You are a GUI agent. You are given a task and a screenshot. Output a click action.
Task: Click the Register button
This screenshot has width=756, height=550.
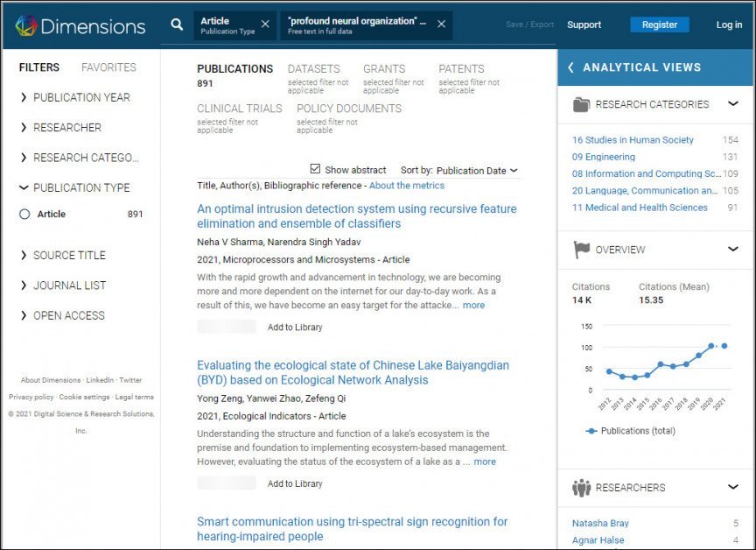pos(659,25)
